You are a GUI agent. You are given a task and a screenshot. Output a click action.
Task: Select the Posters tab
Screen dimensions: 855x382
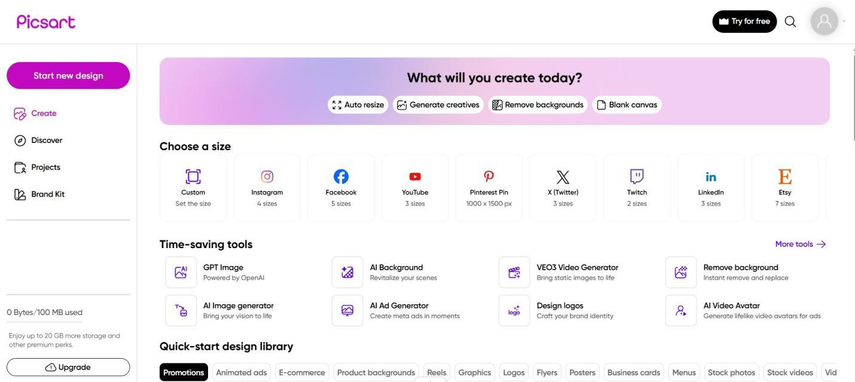[582, 373]
